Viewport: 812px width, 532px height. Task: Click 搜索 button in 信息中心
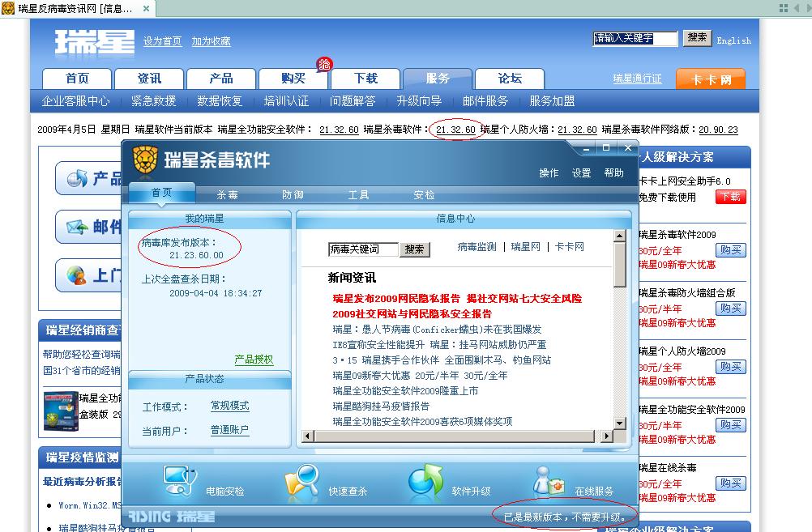[x=414, y=249]
